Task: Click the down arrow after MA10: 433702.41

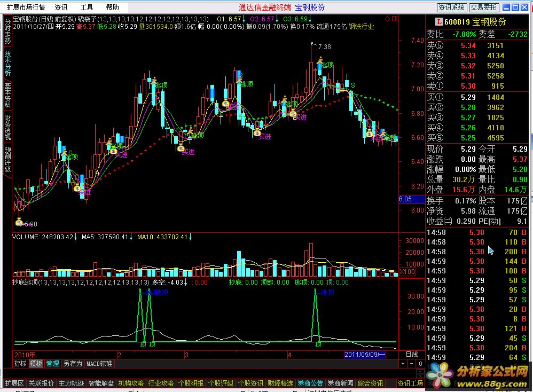Action: click(x=190, y=237)
